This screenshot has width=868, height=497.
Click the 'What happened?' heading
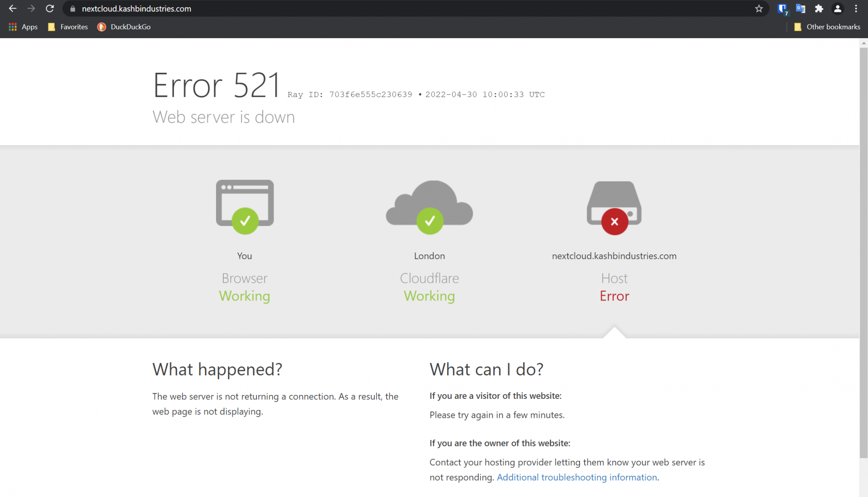click(x=217, y=370)
